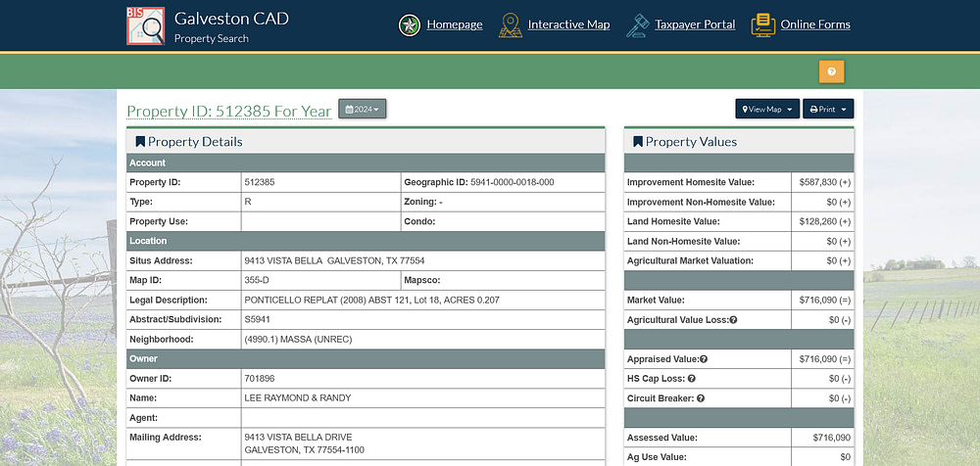Click the Owner section header
Viewport: 980px width, 466px height.
(366, 358)
